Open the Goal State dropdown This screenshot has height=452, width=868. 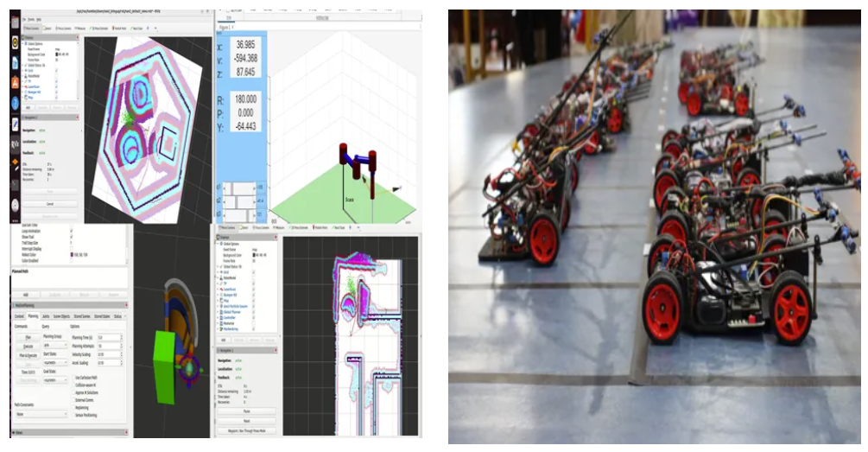click(55, 380)
